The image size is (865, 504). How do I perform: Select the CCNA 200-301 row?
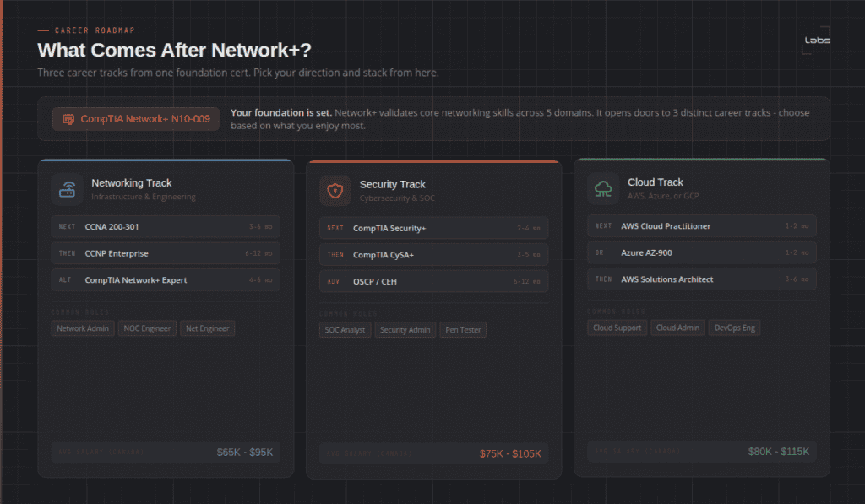click(166, 226)
